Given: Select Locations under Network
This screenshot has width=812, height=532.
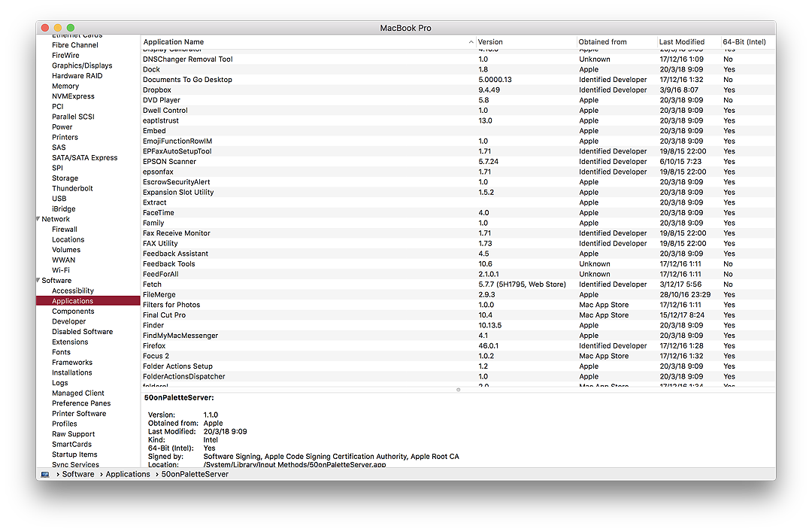Looking at the screenshot, I should (68, 239).
